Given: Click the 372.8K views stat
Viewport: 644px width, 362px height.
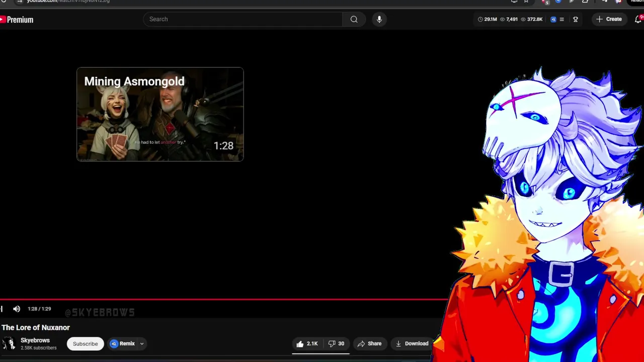Looking at the screenshot, I should (531, 19).
